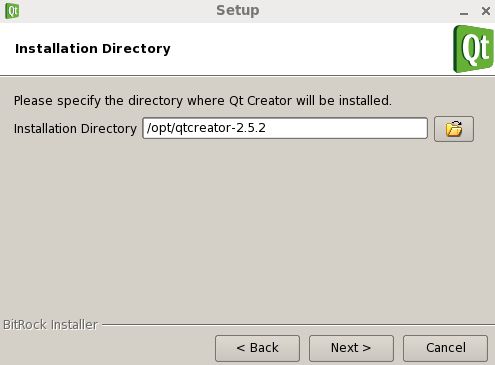The width and height of the screenshot is (495, 365).
Task: Click the Setup title text
Action: tap(238, 10)
